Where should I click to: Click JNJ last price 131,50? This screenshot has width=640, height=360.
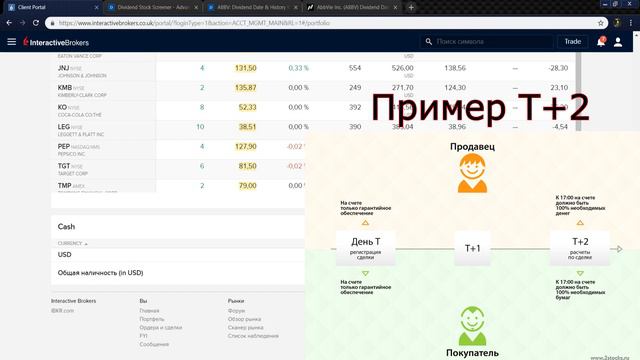[246, 68]
